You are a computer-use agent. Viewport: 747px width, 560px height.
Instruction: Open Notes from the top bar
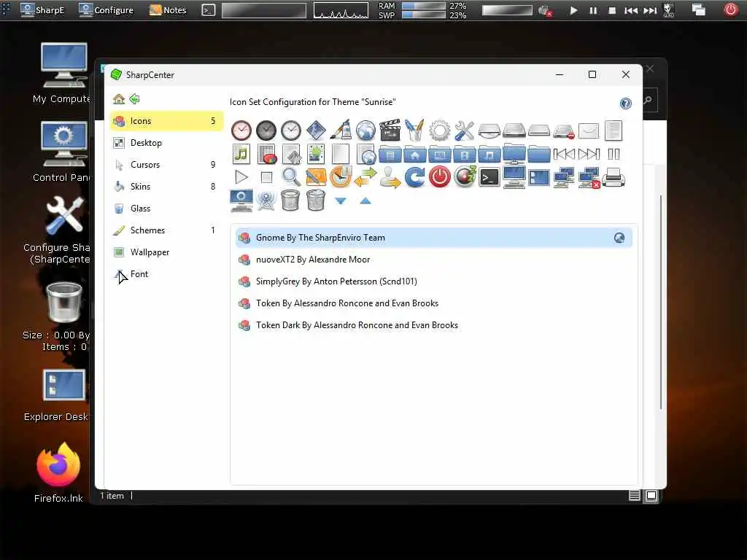coord(169,10)
